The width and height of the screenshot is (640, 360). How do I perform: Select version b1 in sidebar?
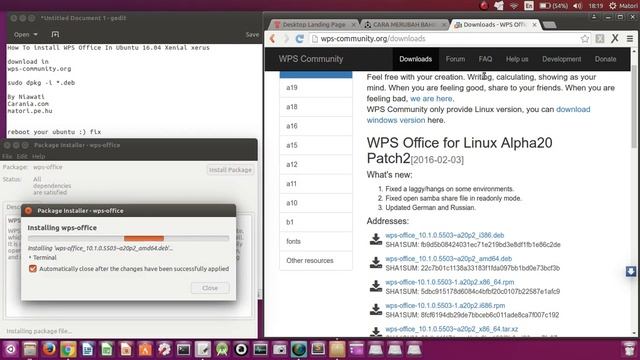316,222
